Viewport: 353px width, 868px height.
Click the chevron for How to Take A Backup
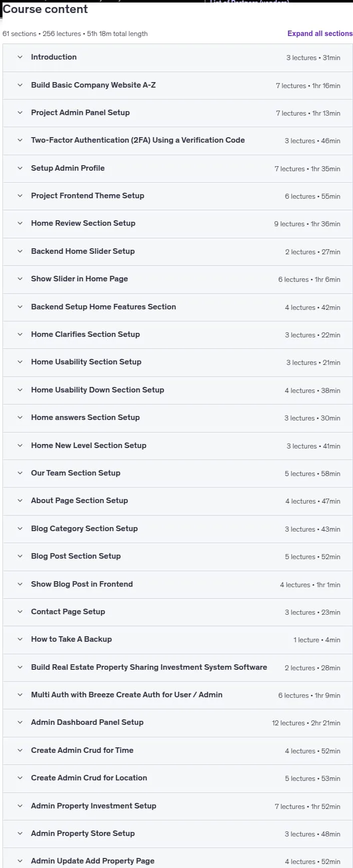coord(20,639)
